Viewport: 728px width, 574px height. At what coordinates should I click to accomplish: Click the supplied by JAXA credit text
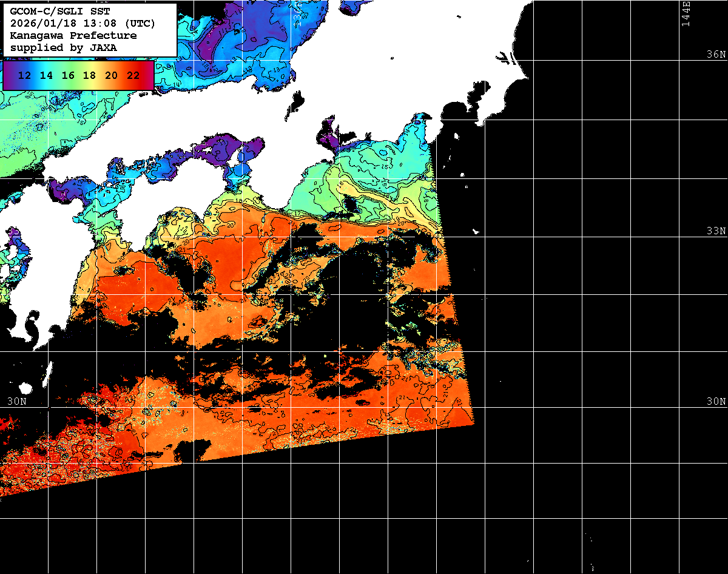coord(64,47)
